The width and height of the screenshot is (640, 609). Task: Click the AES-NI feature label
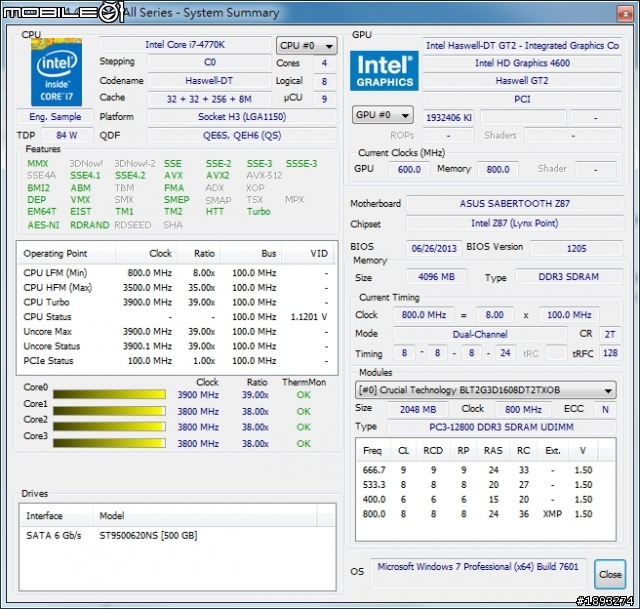[x=43, y=225]
